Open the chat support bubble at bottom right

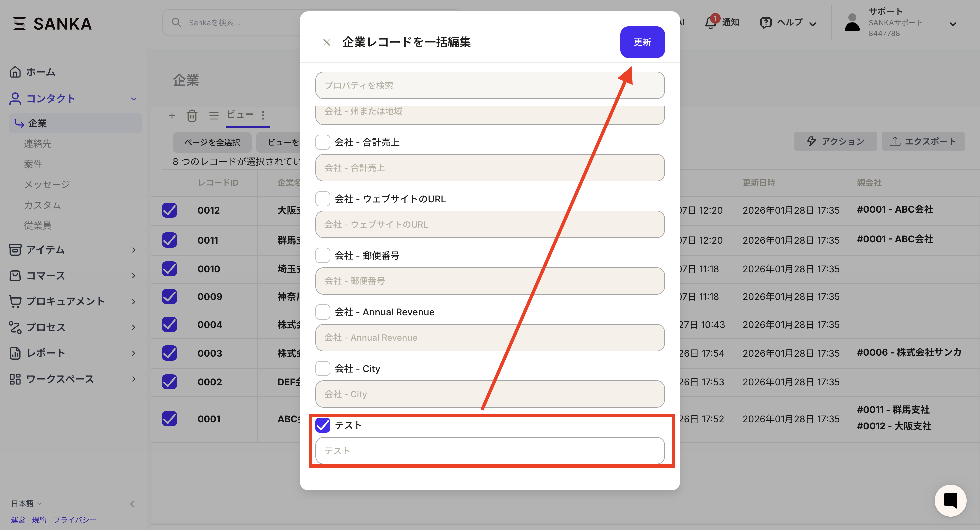pos(950,500)
